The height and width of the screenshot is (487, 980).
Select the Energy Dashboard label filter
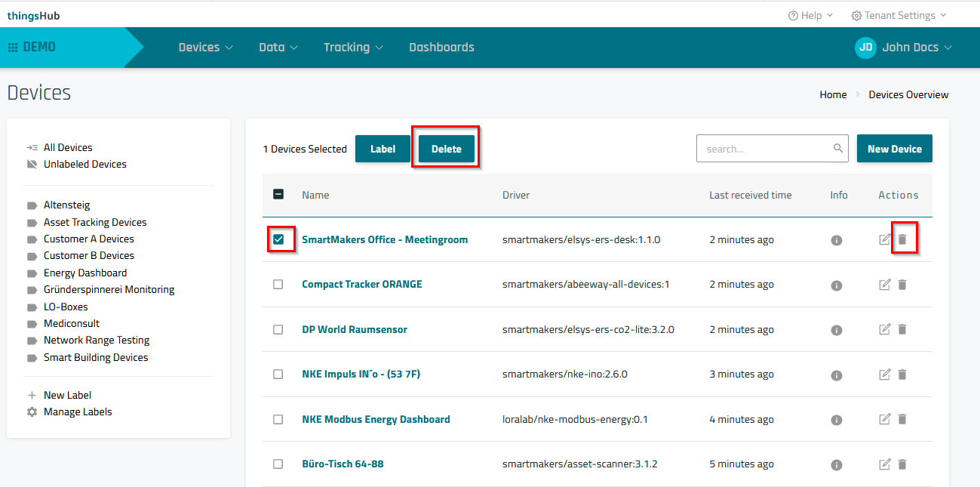tap(85, 273)
